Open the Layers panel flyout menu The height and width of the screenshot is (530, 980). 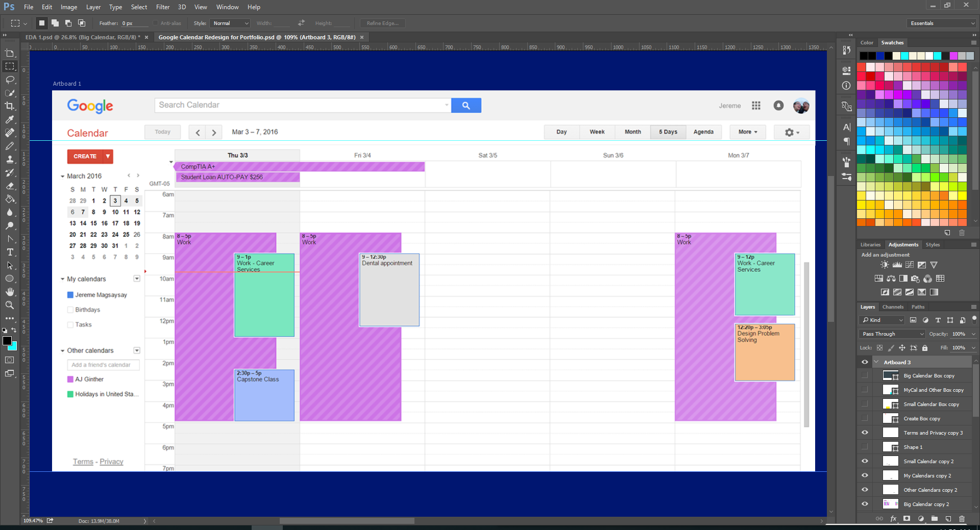pos(973,307)
